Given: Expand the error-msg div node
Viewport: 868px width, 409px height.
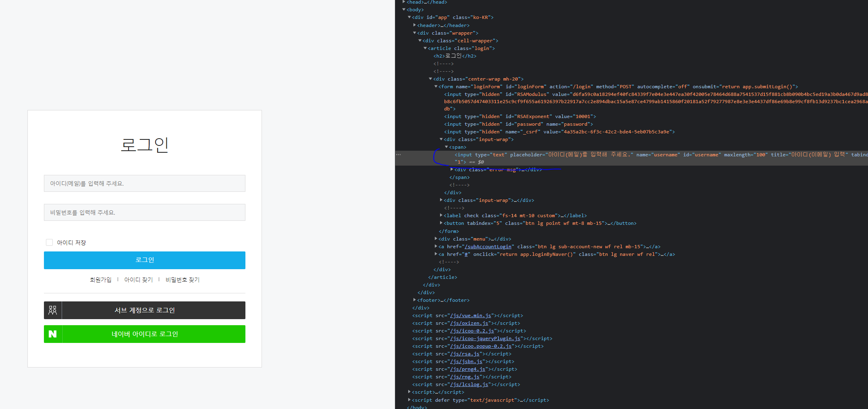Looking at the screenshot, I should pos(451,169).
